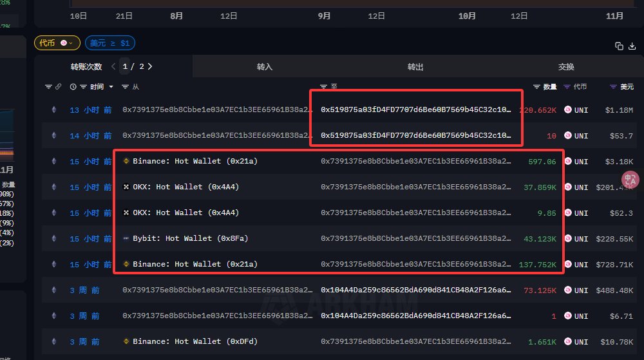The height and width of the screenshot is (360, 644).
Task: Download the transfer table as file
Action: coord(632,46)
